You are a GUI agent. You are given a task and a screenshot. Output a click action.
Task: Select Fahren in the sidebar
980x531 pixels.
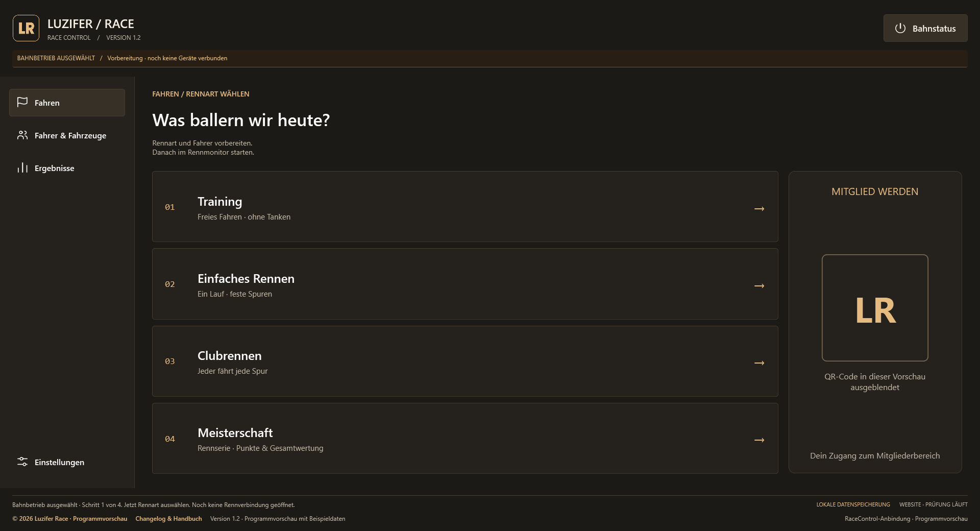click(x=67, y=103)
